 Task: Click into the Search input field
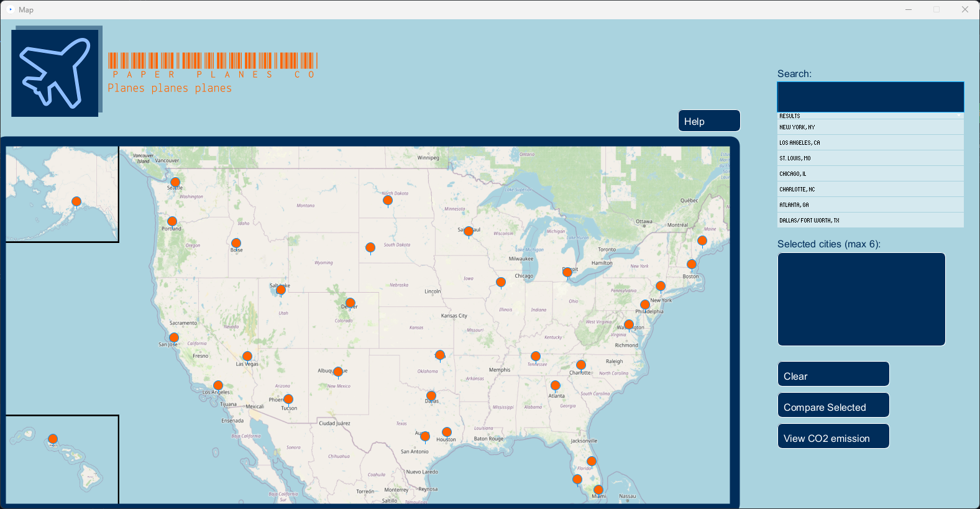pos(870,97)
